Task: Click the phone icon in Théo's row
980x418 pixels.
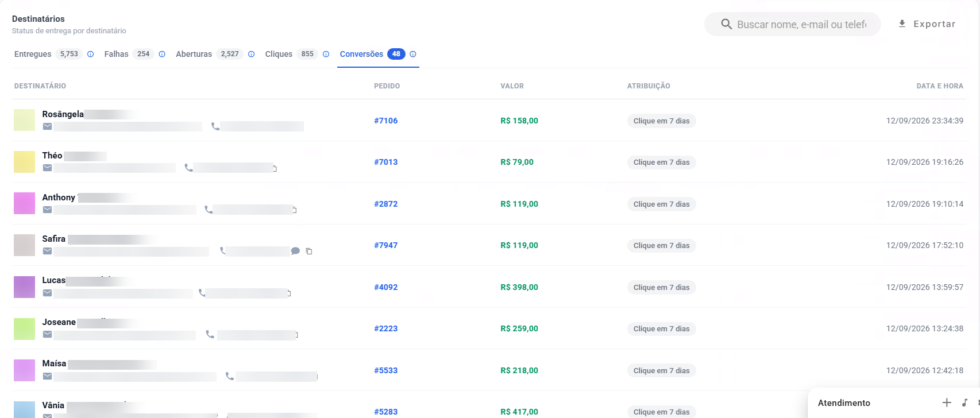Action: pos(188,168)
